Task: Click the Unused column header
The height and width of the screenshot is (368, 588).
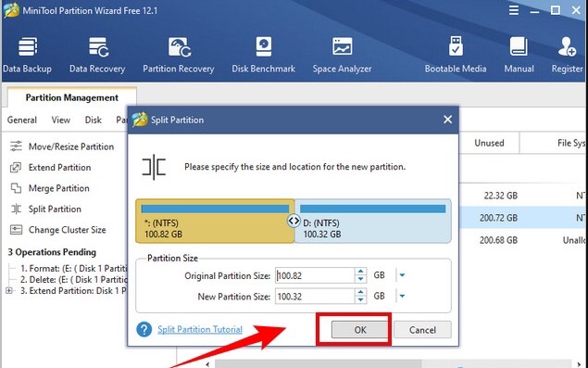Action: pyautogui.click(x=489, y=143)
